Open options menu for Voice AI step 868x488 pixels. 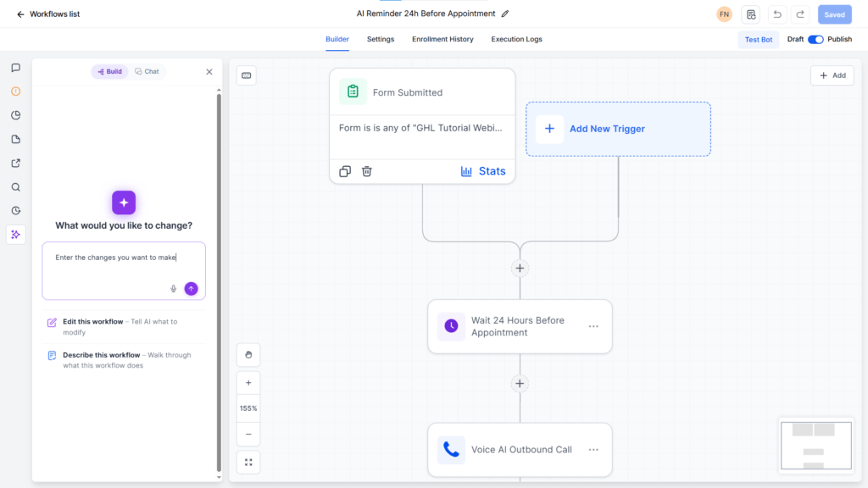click(x=593, y=450)
